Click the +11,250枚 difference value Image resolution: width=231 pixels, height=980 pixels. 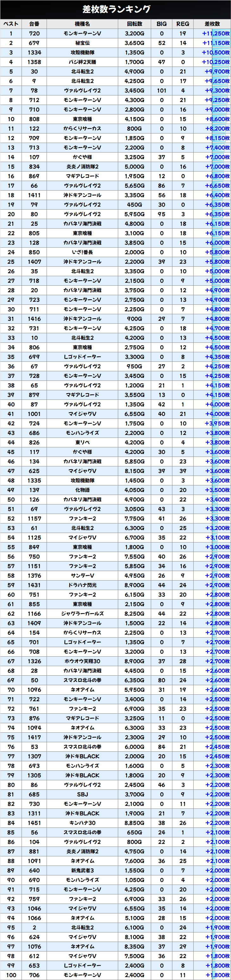click(x=215, y=34)
